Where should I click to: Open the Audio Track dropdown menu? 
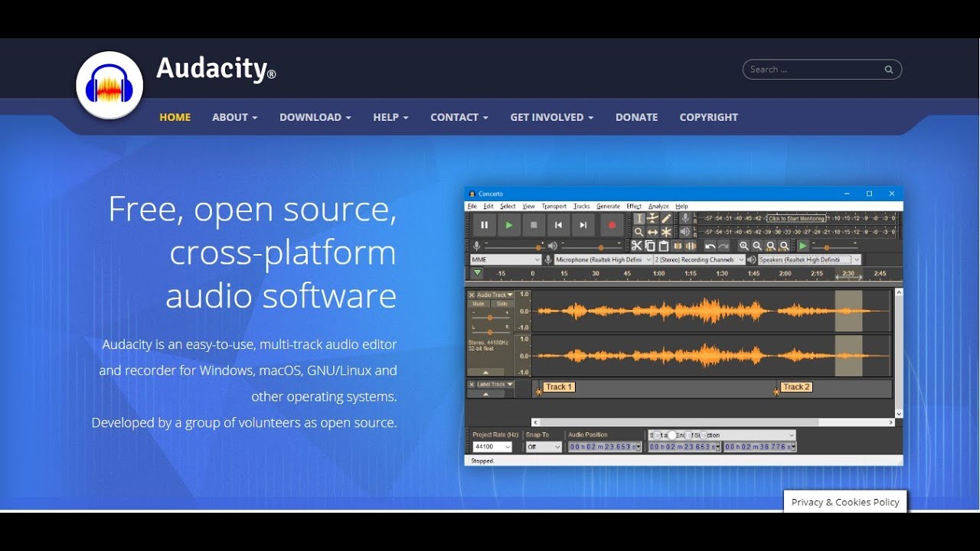[495, 295]
